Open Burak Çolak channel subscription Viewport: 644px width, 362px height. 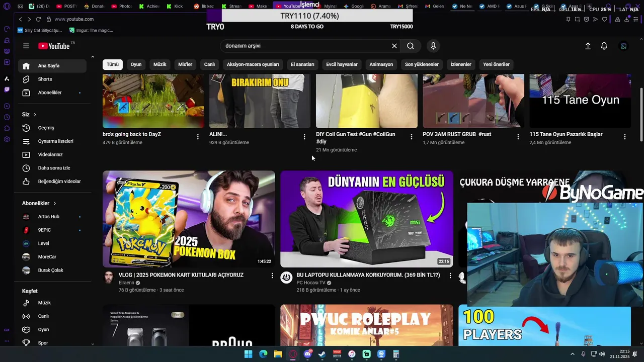[x=52, y=270]
